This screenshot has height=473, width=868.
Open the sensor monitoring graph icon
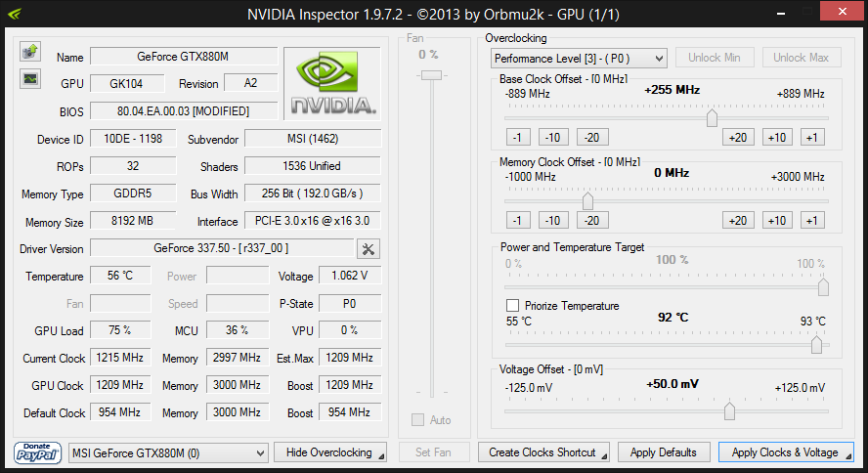[x=30, y=79]
